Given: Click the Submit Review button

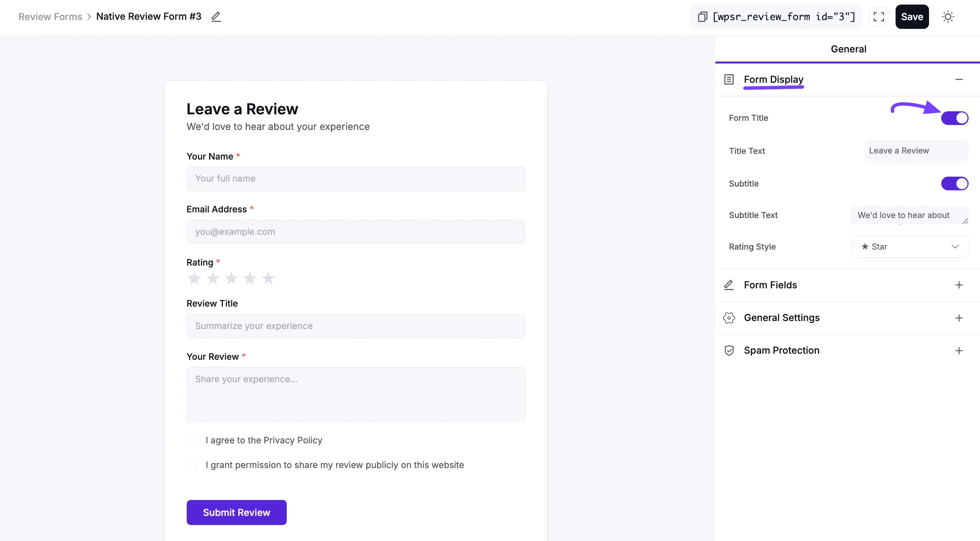Looking at the screenshot, I should tap(236, 512).
